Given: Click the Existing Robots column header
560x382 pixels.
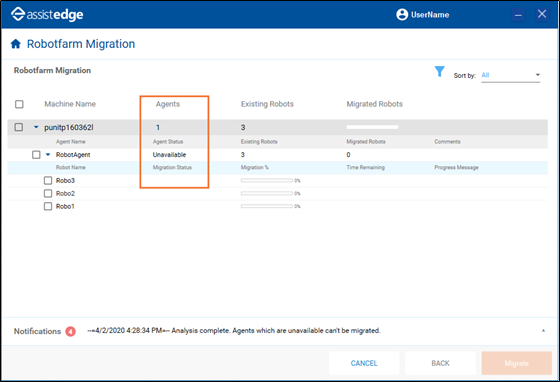Looking at the screenshot, I should [267, 104].
